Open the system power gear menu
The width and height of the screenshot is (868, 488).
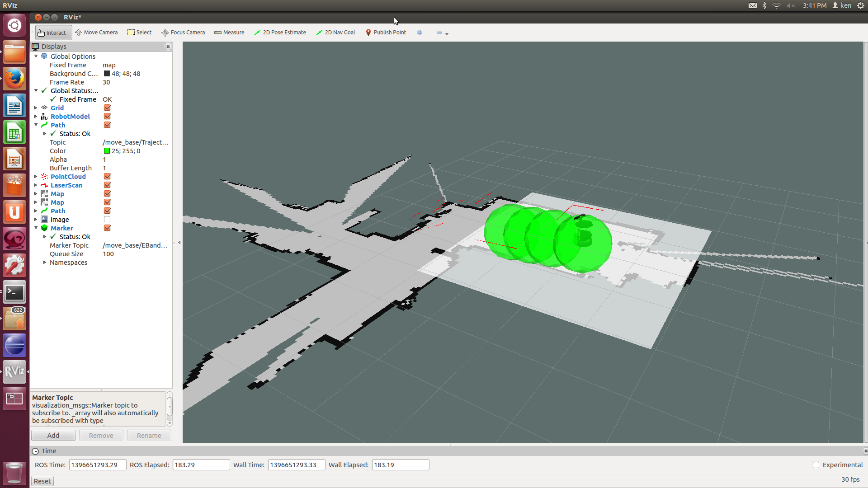pos(861,5)
